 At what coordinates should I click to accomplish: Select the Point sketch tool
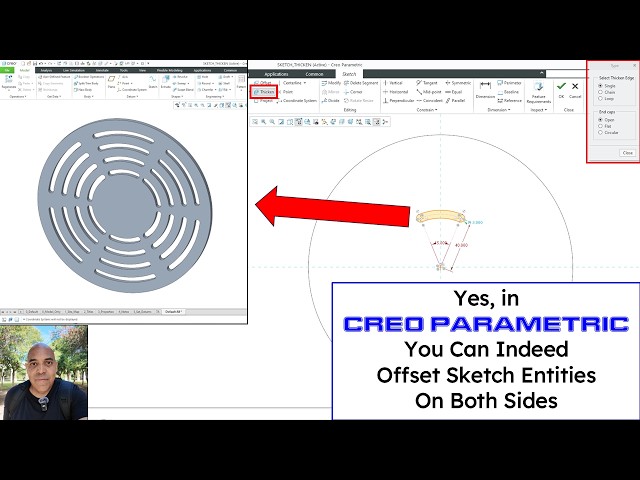286,92
